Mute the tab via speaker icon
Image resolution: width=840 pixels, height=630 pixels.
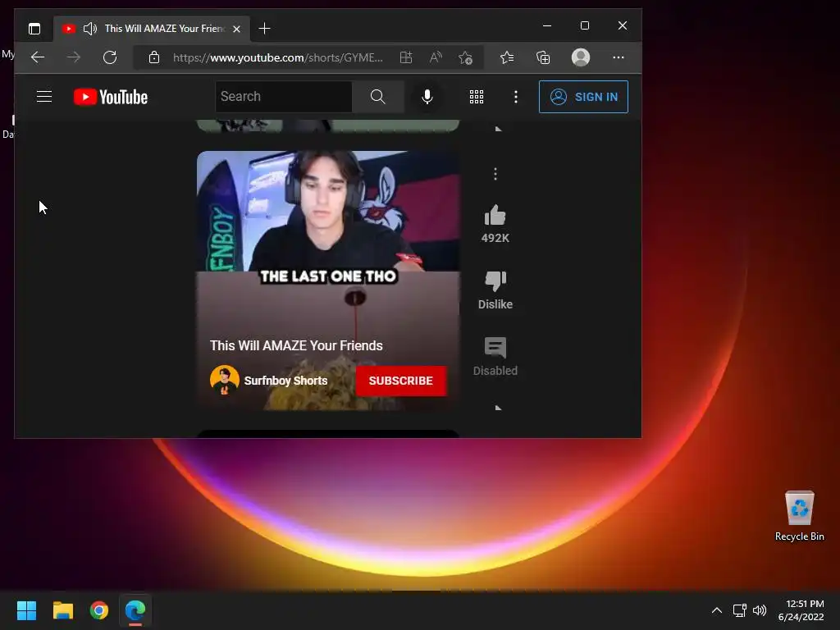pos(90,29)
